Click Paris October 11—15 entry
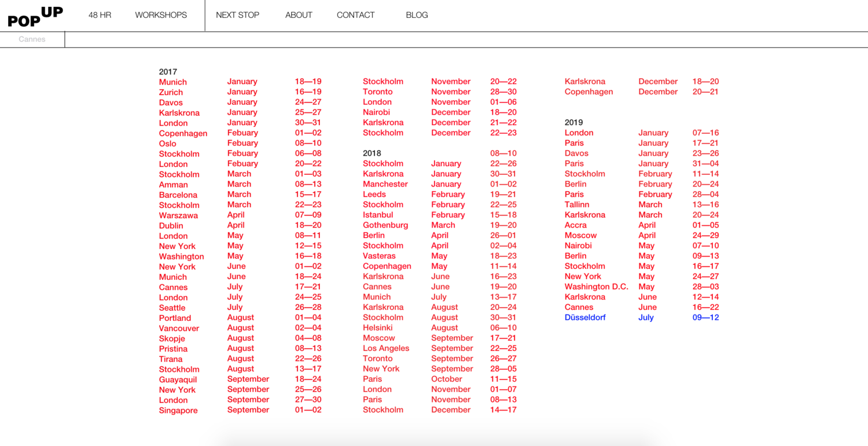The height and width of the screenshot is (446, 868). pyautogui.click(x=440, y=379)
